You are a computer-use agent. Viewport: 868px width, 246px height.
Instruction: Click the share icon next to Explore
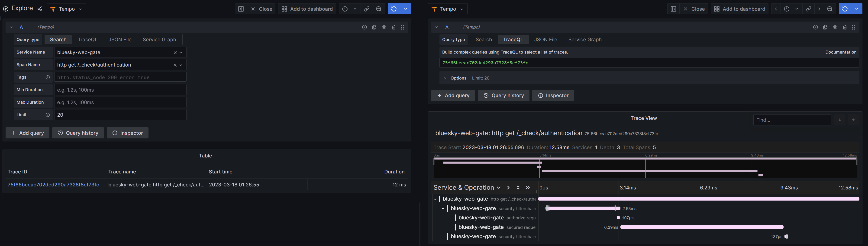(40, 9)
